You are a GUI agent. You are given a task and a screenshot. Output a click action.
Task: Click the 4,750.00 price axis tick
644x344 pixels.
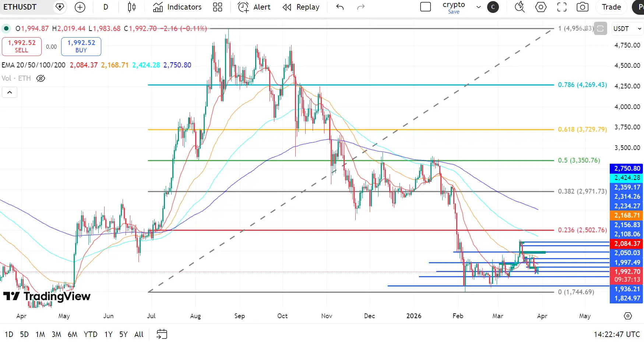coord(627,45)
